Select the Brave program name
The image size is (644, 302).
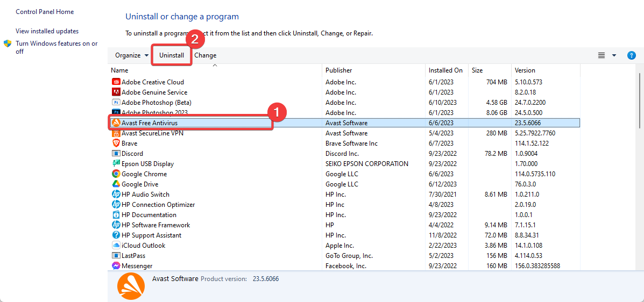[x=129, y=143]
